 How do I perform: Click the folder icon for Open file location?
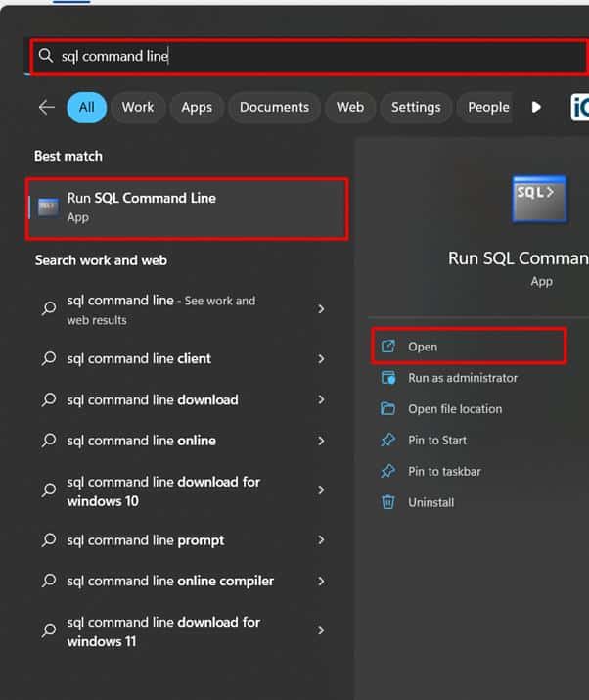pos(388,408)
